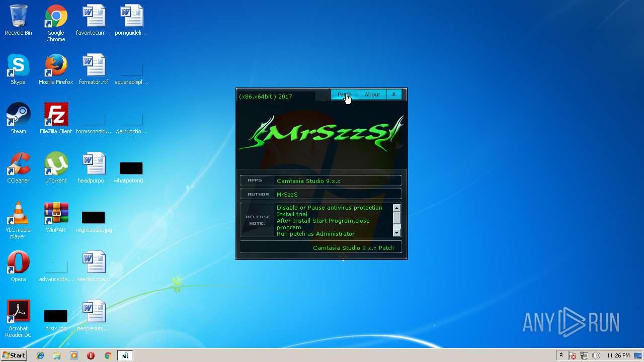Viewport: 644px width, 362px height.
Task: Open network status tray icon
Action: pyautogui.click(x=584, y=355)
